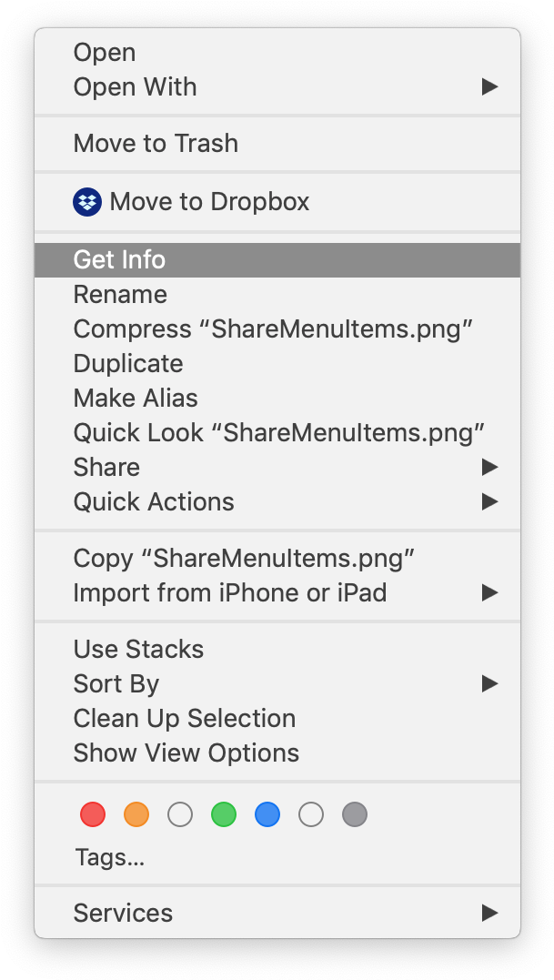Apply the green color tag
The height and width of the screenshot is (980, 554).
(224, 814)
